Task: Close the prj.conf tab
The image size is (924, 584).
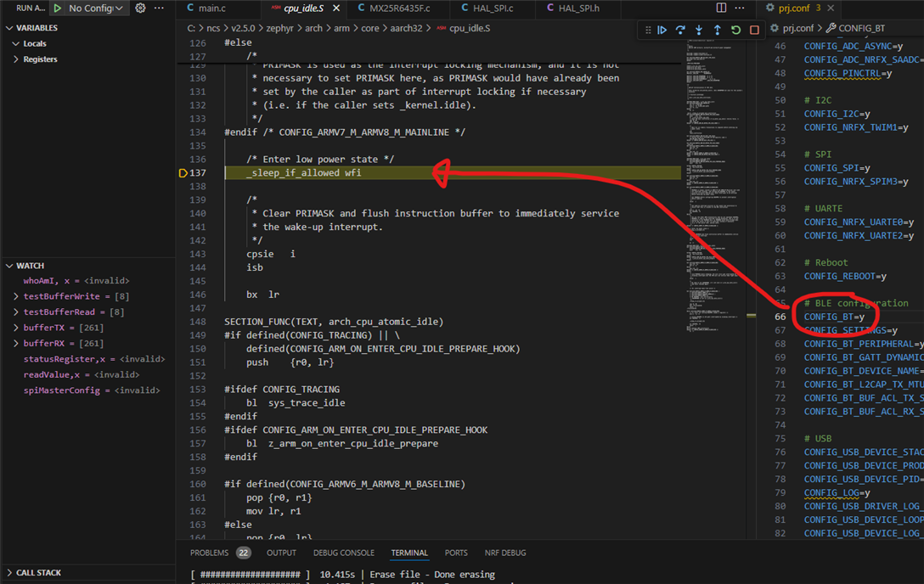Action: click(831, 8)
